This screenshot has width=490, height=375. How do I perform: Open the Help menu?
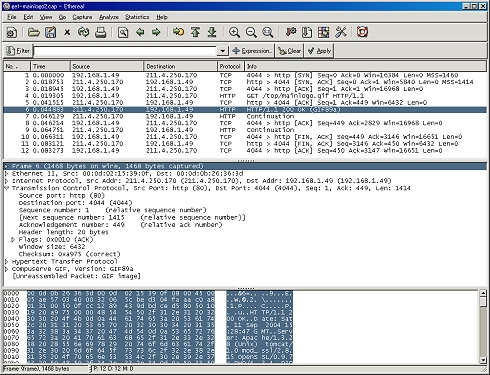coord(162,17)
